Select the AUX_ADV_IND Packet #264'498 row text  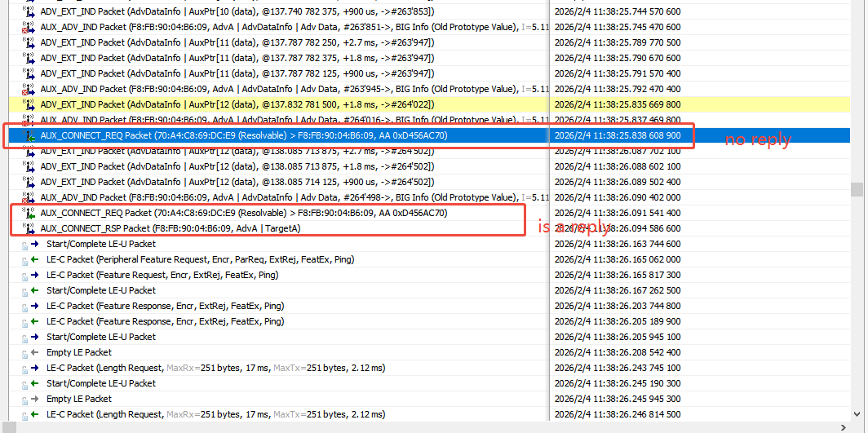point(294,197)
